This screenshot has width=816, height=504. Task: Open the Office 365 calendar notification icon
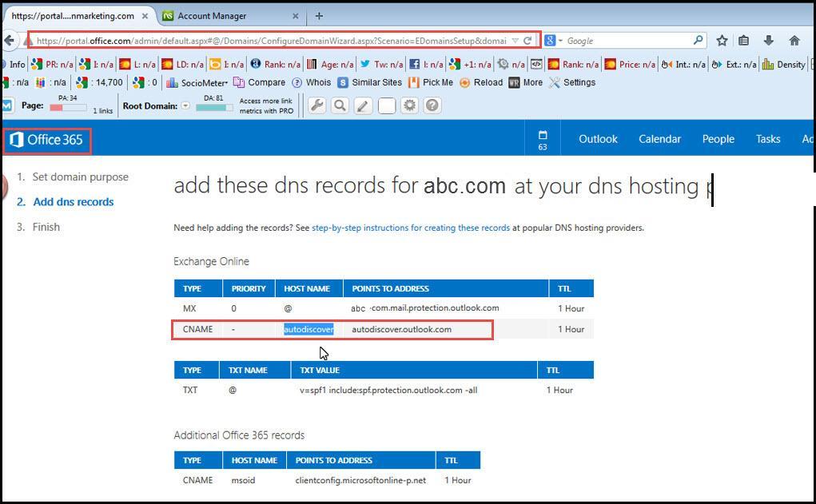[542, 140]
